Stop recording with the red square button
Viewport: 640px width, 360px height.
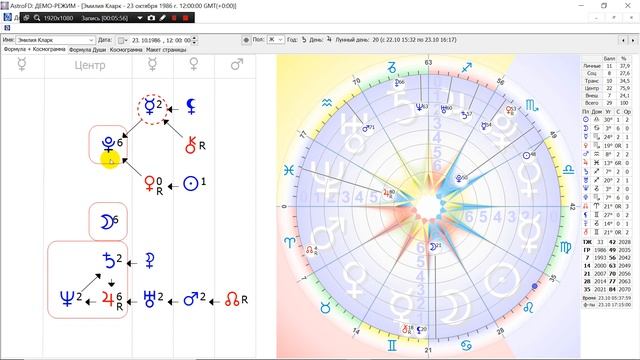(x=186, y=18)
